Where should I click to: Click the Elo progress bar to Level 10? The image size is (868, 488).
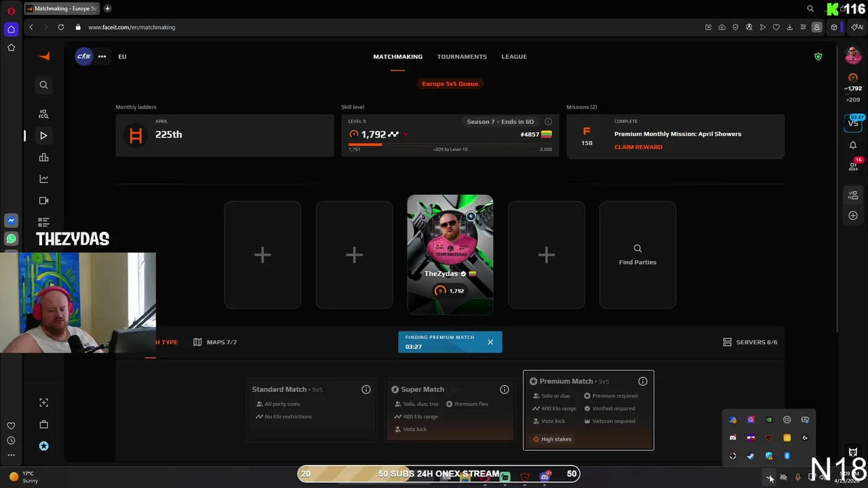click(x=450, y=144)
